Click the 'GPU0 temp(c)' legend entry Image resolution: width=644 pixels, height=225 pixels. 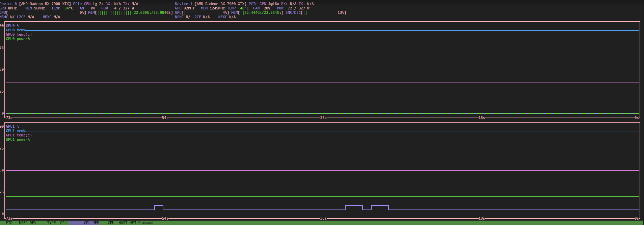click(19, 34)
